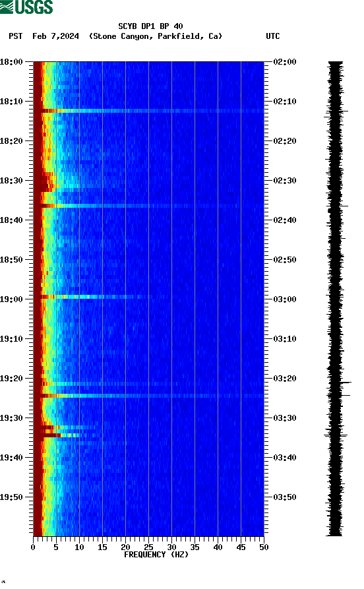364x589 pixels.
Task: Click the 18:20 PST time label
Action: (x=11, y=141)
